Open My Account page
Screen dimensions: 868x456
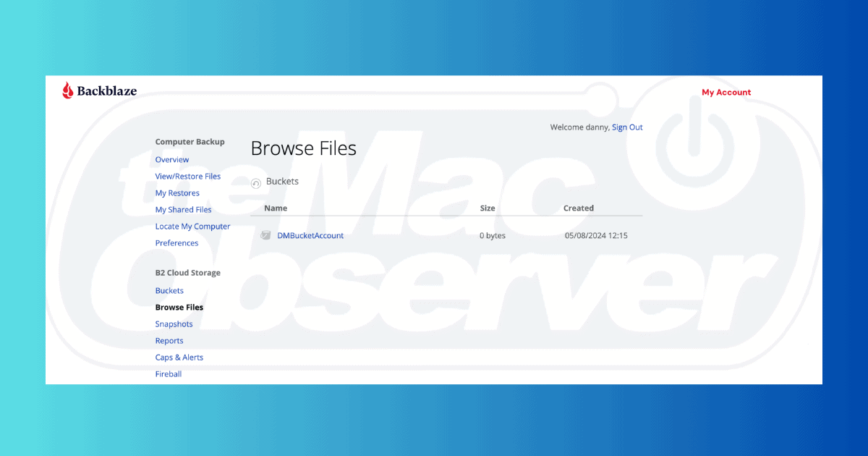click(x=726, y=93)
